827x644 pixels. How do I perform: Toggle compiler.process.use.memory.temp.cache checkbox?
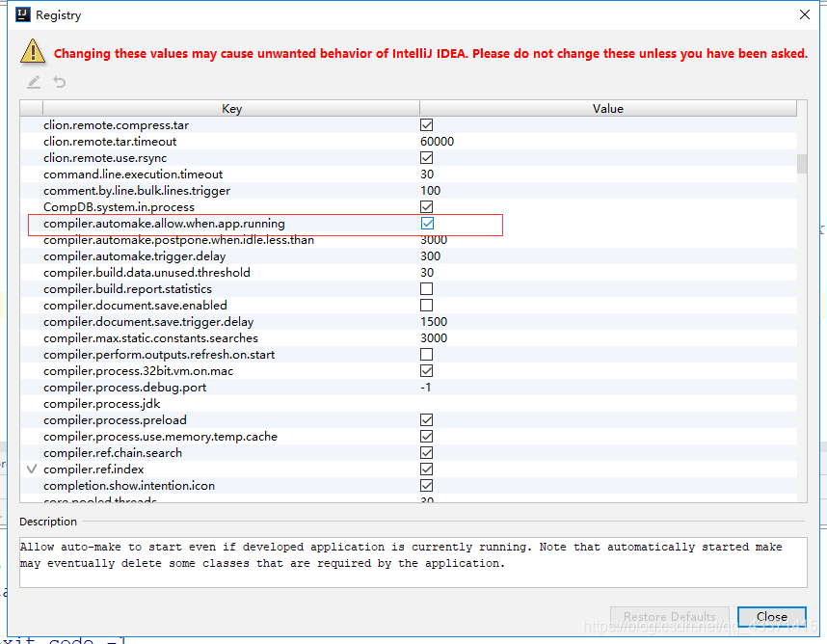[x=426, y=436]
